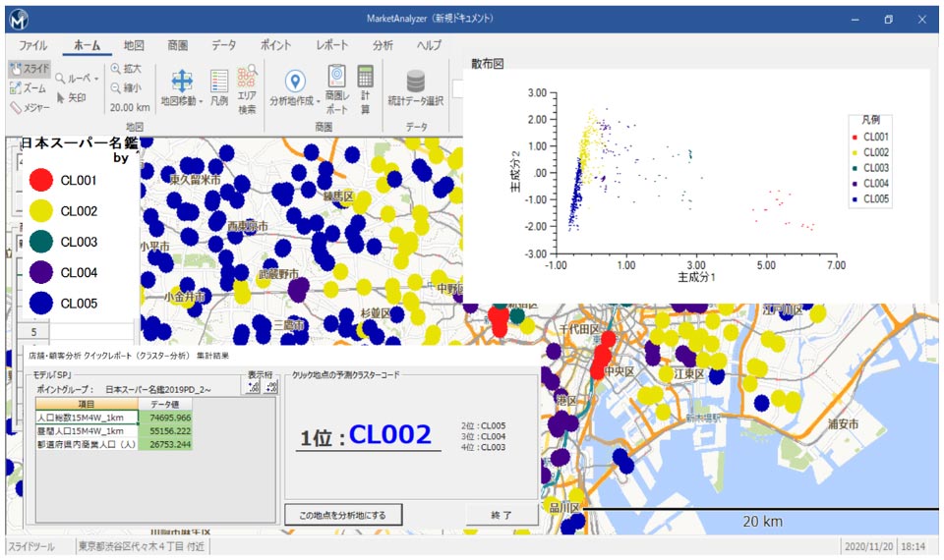Click the 3位：CL004 ranking text
Viewport: 944px width, 560px height.
click(x=484, y=436)
